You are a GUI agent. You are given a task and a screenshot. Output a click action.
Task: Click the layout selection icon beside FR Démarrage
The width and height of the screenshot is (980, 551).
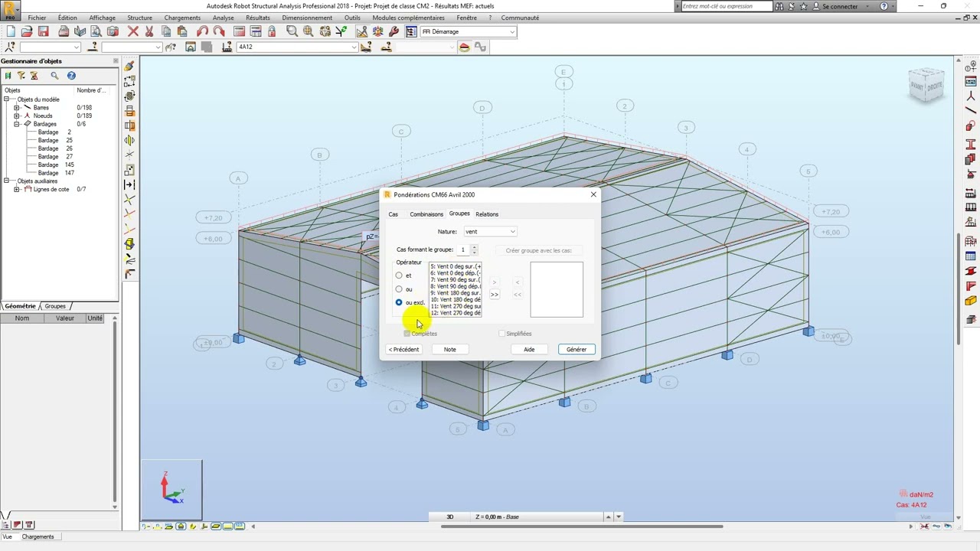point(411,31)
